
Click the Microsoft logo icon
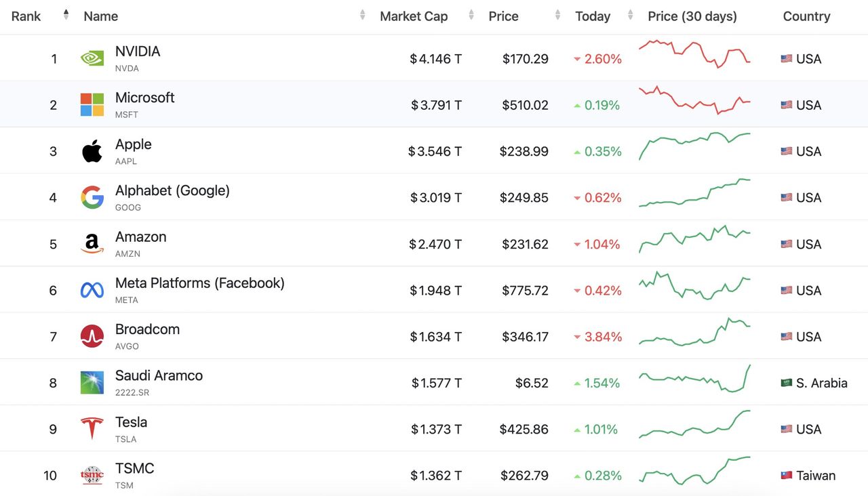point(92,105)
